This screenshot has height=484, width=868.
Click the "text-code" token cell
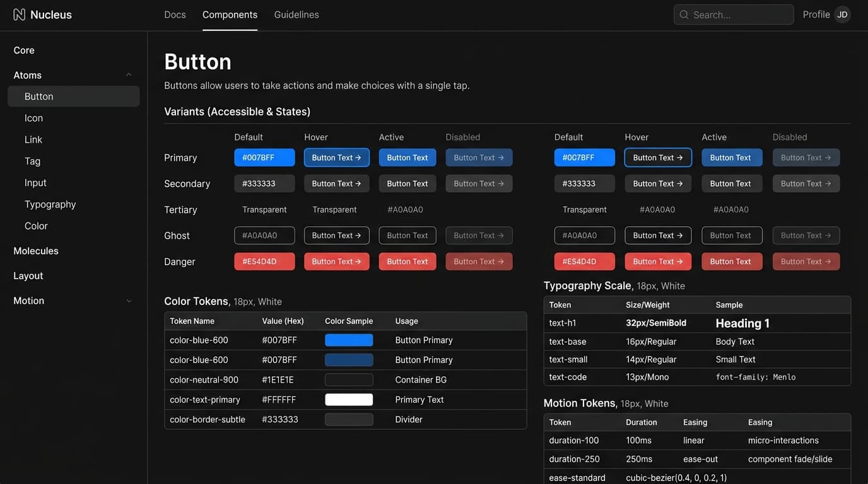tap(568, 377)
